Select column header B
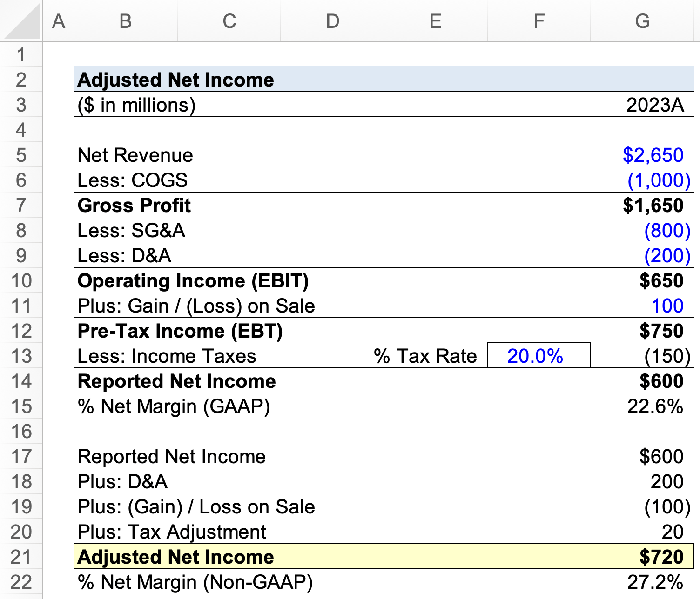The image size is (700, 599). [125, 21]
